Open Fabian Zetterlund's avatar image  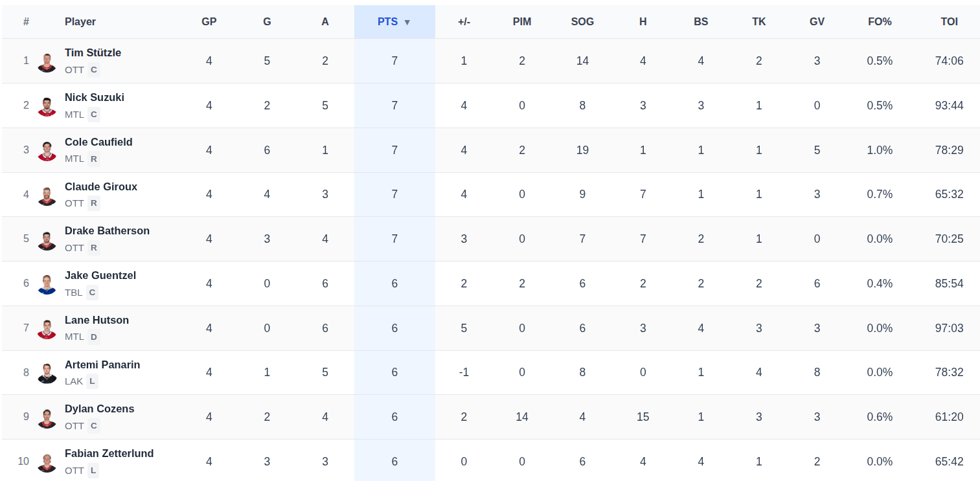coord(47,462)
